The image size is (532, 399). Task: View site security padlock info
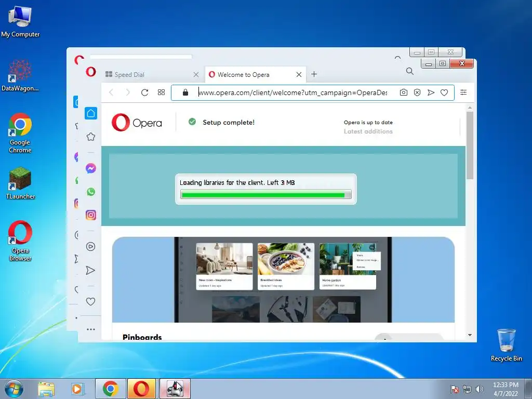coord(185,92)
